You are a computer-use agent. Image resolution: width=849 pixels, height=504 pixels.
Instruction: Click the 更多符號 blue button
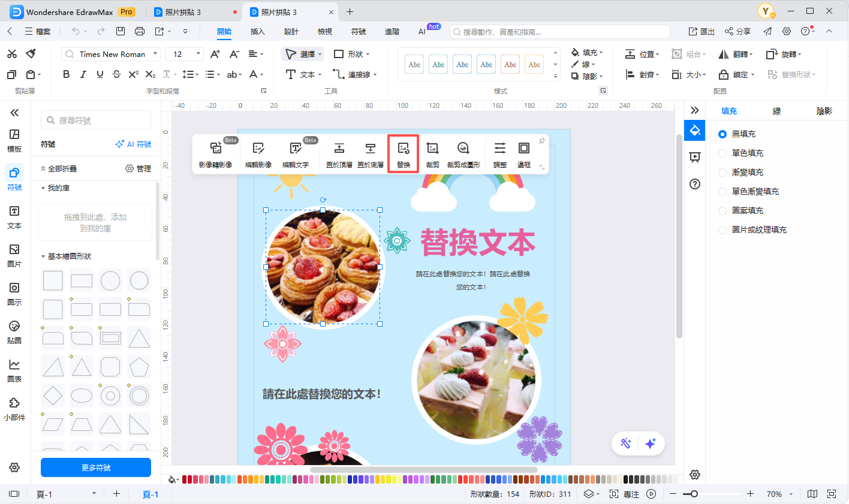pyautogui.click(x=95, y=467)
